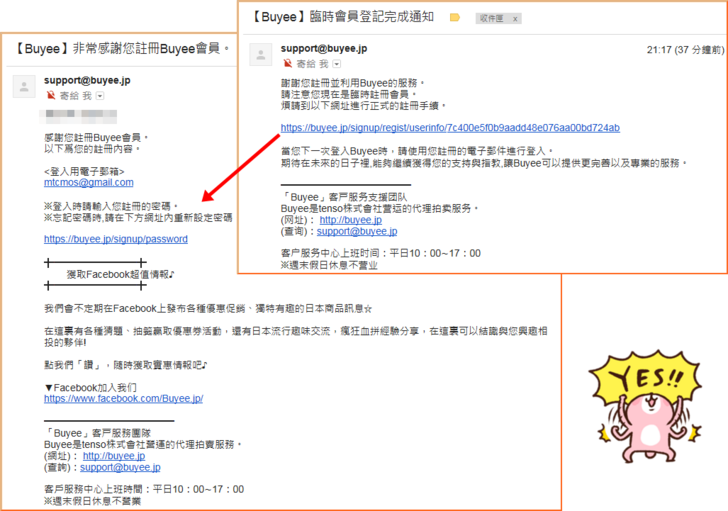Click sender avatar in thank-you email
Viewport: 728px width, 511px height.
click(24, 86)
